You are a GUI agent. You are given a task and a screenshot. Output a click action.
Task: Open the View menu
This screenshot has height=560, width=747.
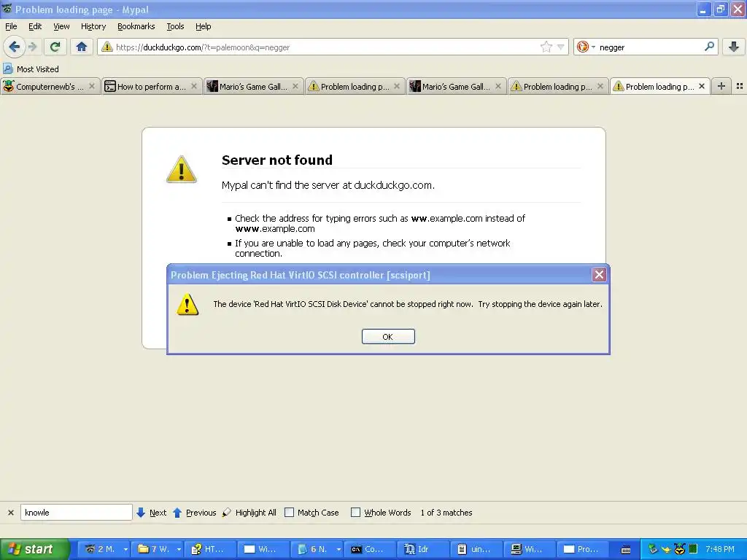pos(61,26)
